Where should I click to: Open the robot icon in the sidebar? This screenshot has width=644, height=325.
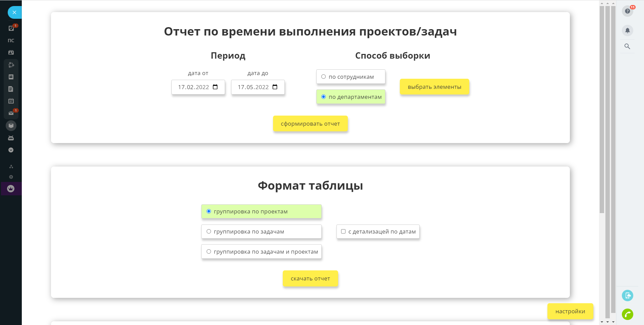(11, 138)
